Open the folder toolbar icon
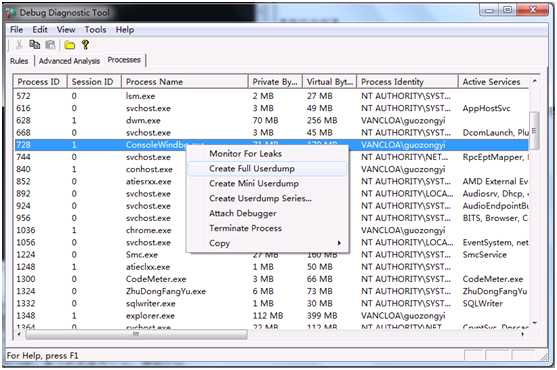557x370 pixels. 70,45
